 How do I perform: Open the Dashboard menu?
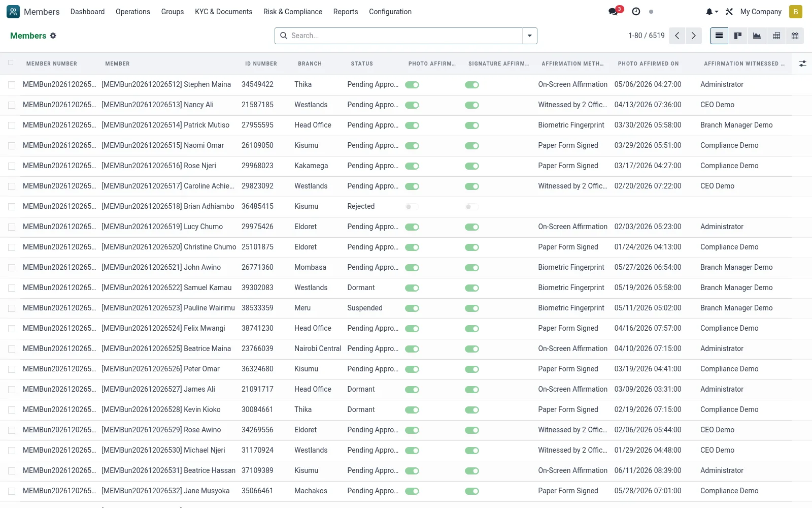(x=87, y=12)
